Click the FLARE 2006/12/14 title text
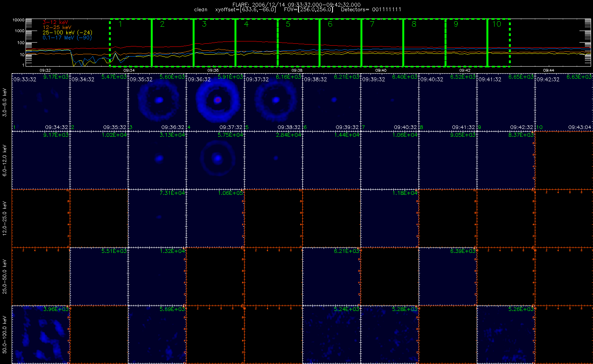Viewport: 593px width, 364px height. tap(296, 5)
